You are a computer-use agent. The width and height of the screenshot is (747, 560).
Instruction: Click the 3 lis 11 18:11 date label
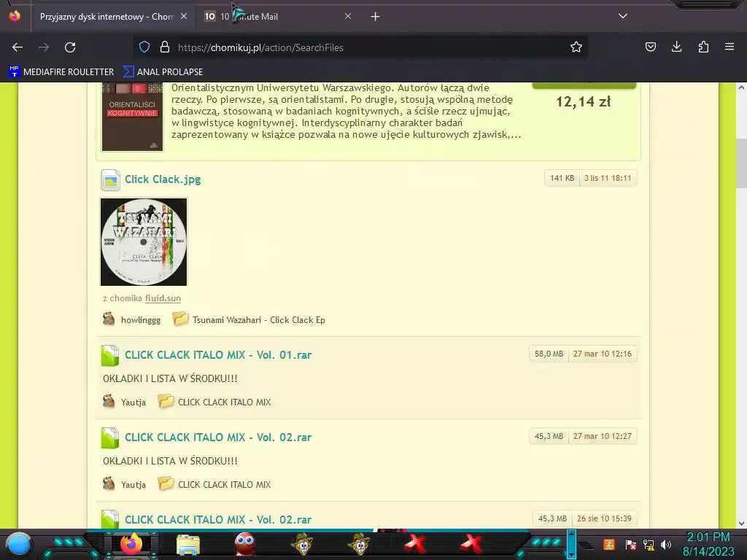click(x=608, y=178)
